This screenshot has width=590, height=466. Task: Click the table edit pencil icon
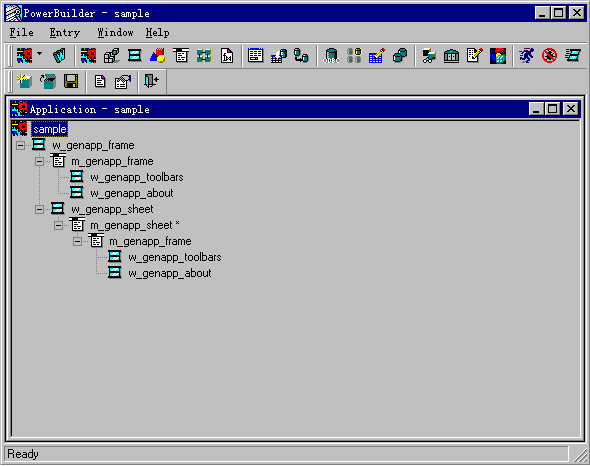coord(377,56)
